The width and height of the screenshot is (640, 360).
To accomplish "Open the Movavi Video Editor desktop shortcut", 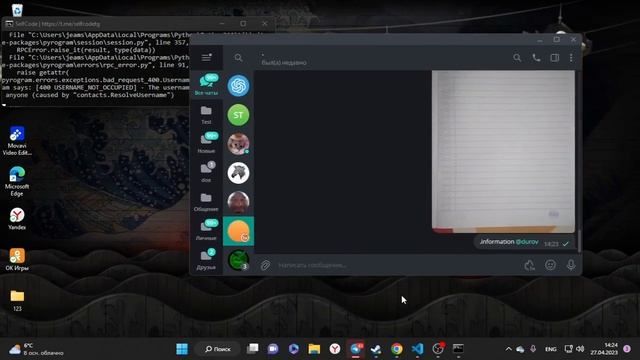I will pyautogui.click(x=17, y=141).
